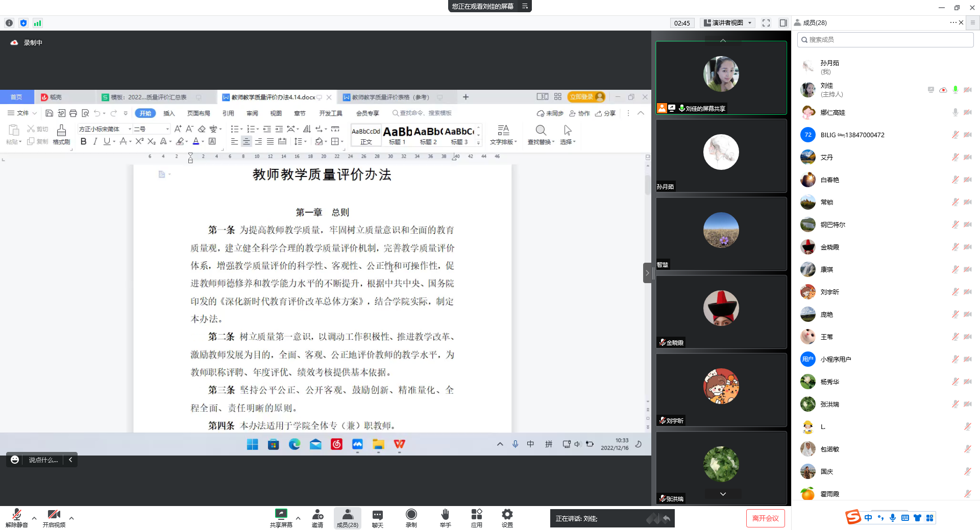Screen dimensions: 980x530
Task: Toggle the 成员(28) members panel
Action: pos(348,518)
